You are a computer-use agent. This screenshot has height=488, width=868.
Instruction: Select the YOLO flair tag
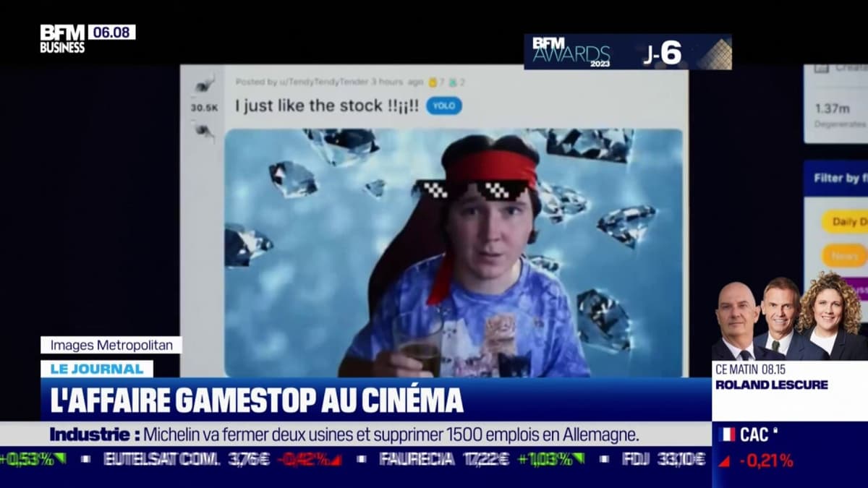[x=443, y=106]
